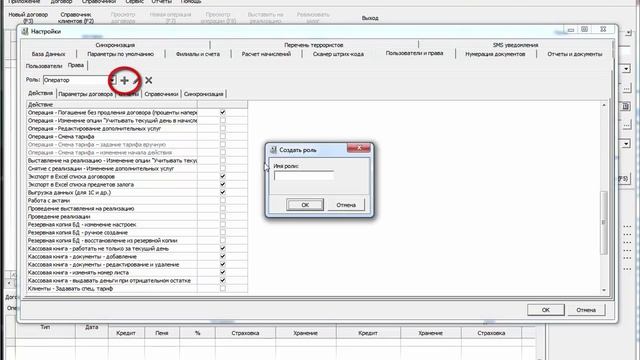
Task: Enable Операция - Смена тарифа checkbox
Action: click(x=222, y=136)
